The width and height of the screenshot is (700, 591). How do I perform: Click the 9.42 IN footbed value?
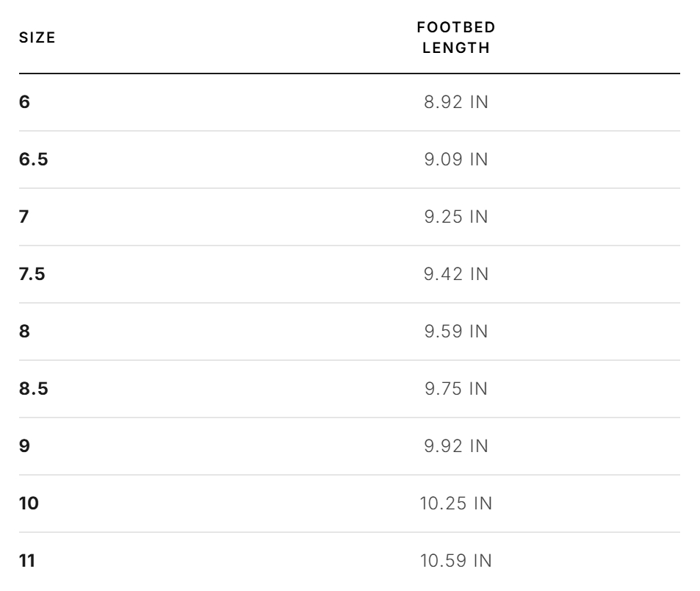(456, 274)
